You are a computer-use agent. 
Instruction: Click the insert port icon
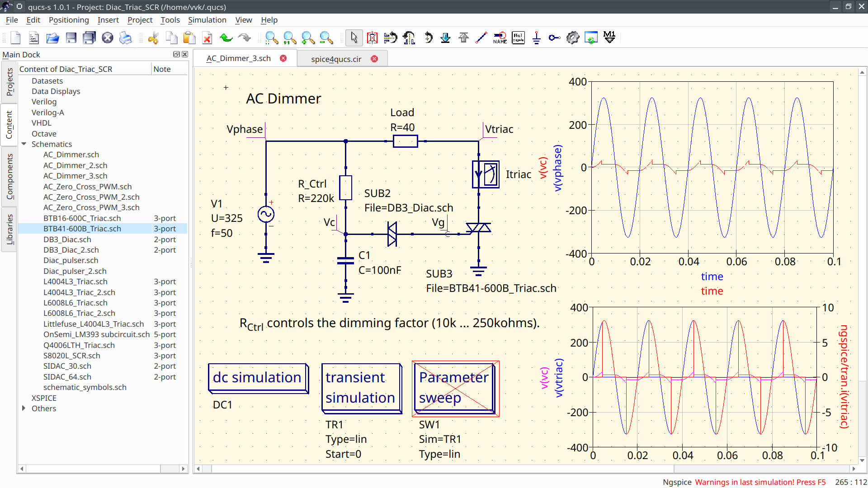554,38
